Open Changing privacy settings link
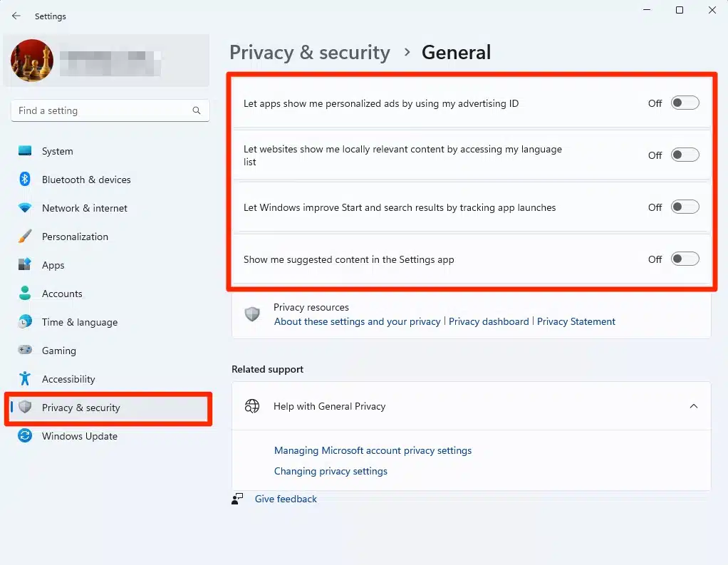Screen dimensions: 728x565 point(331,471)
